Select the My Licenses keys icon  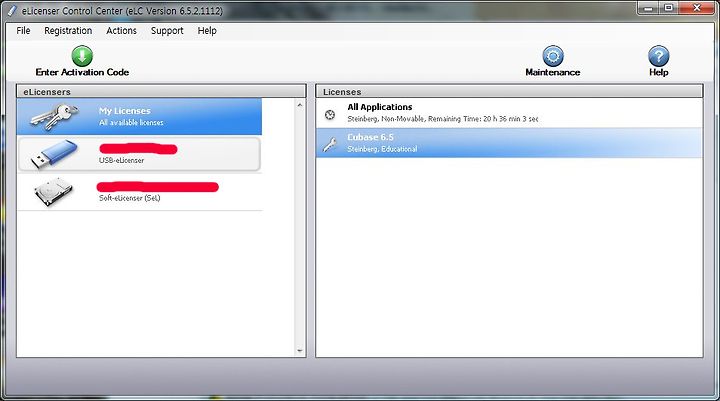tap(53, 116)
